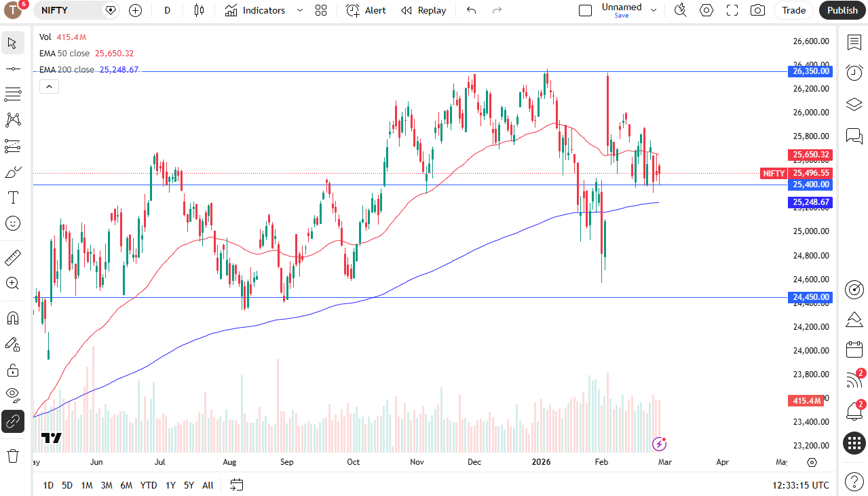Undo the last action

point(472,10)
